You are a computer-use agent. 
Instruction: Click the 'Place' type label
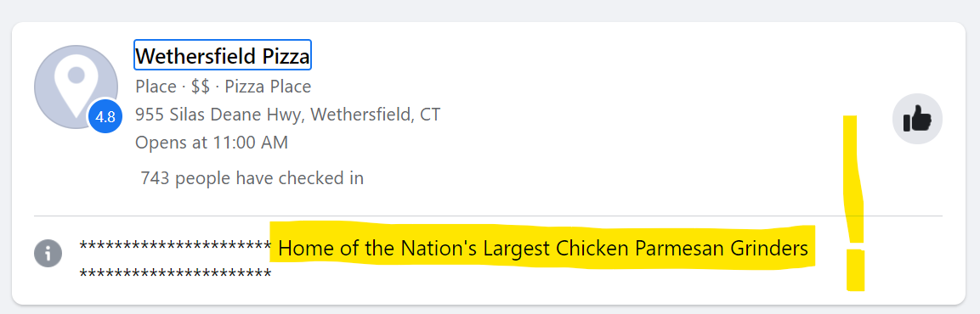(x=156, y=87)
